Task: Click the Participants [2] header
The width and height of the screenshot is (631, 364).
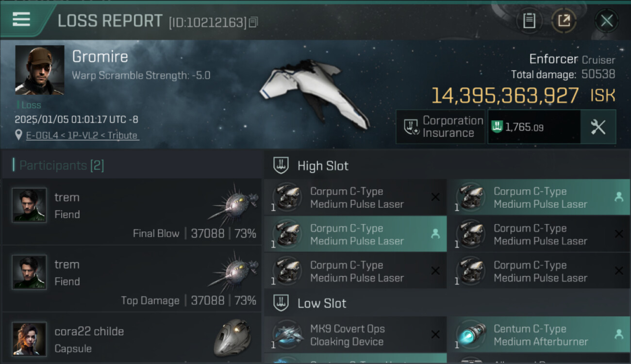Action: [61, 165]
